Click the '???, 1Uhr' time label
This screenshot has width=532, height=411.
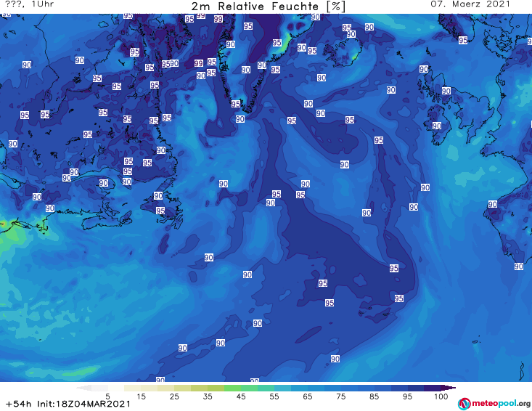(30, 4)
